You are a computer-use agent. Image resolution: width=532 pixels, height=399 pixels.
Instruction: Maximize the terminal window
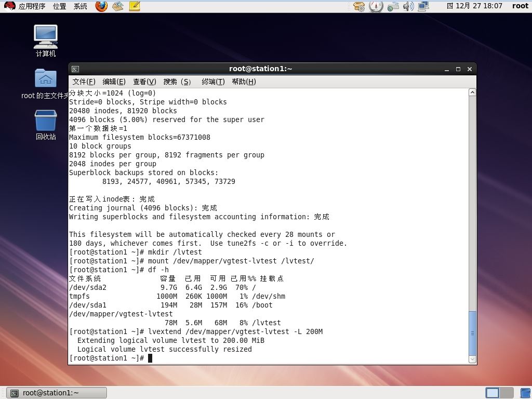coord(458,69)
